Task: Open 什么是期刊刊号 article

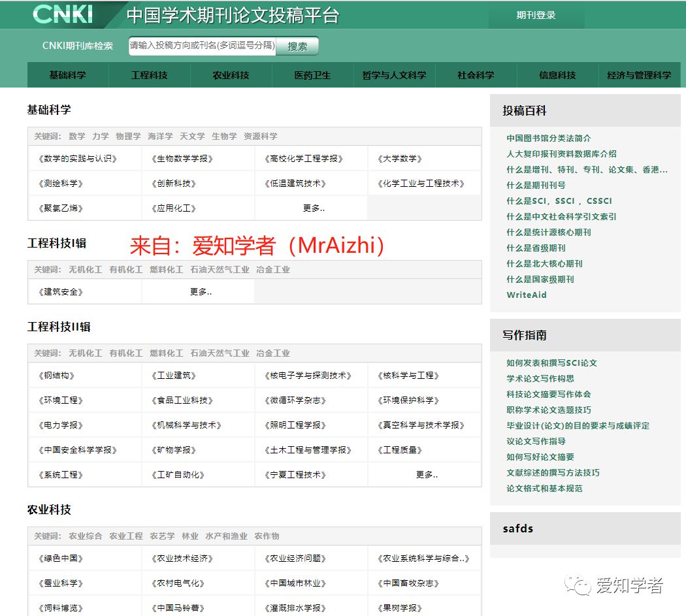Action: click(536, 186)
